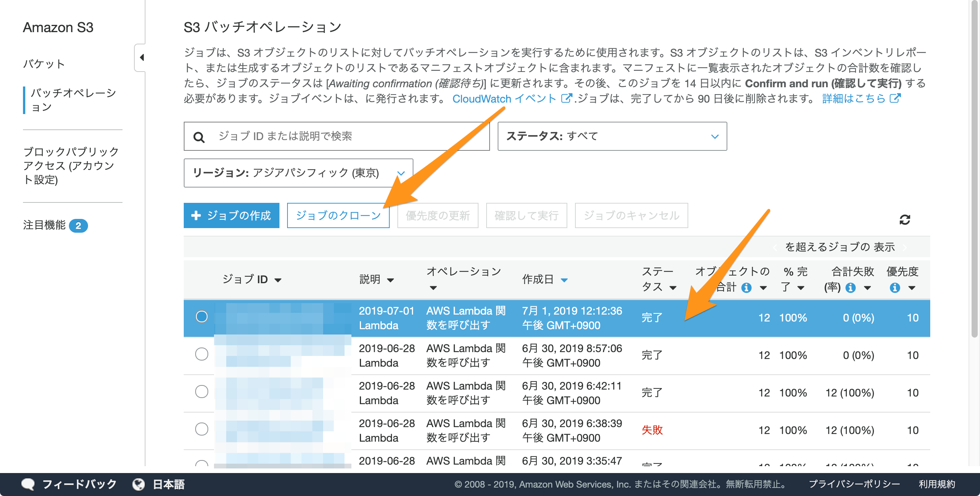Select the radio button for the 7月 1, 2019 job

202,317
